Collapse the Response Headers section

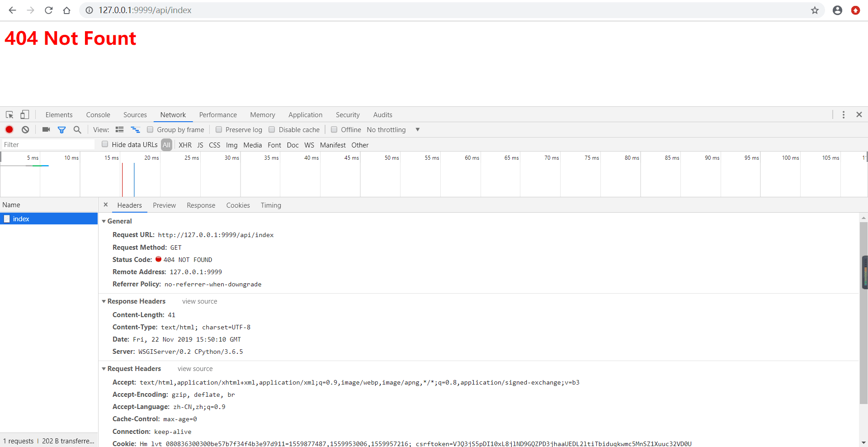point(104,301)
